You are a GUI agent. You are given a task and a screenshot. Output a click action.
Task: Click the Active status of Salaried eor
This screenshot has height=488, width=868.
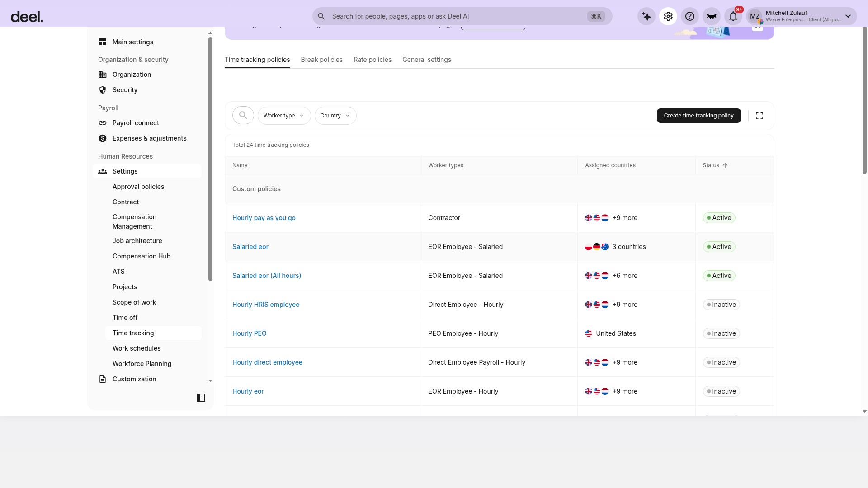[x=719, y=247]
